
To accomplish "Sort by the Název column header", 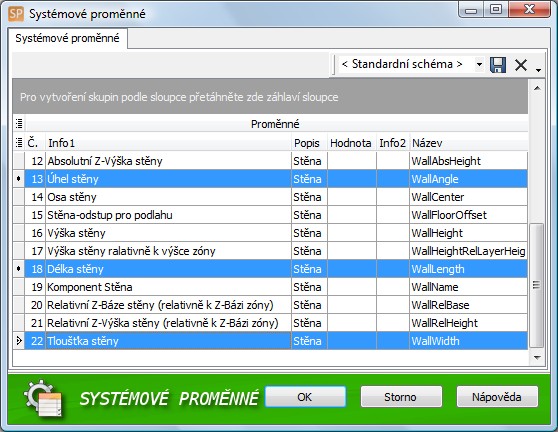I will point(469,143).
